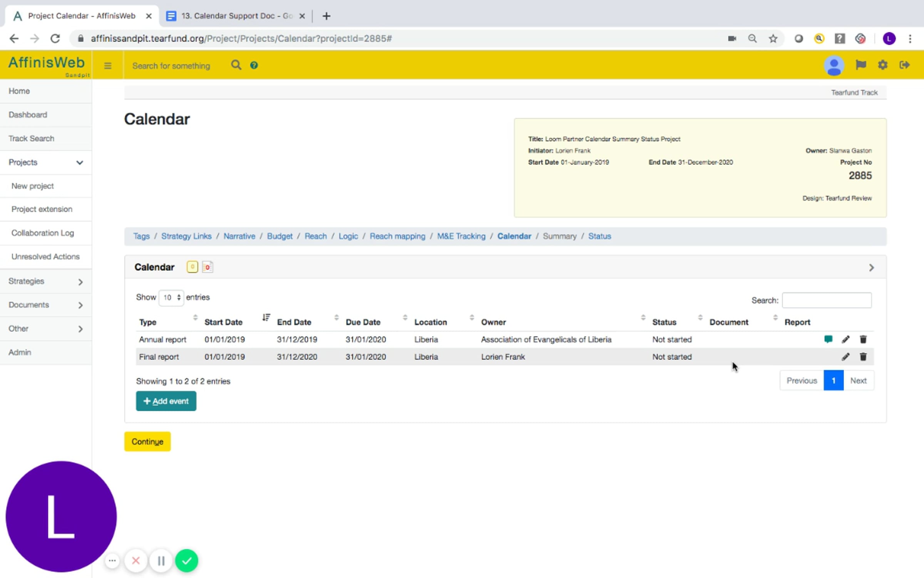The image size is (924, 578).
Task: Switch to the Calendar Support Doc tab
Action: (236, 16)
